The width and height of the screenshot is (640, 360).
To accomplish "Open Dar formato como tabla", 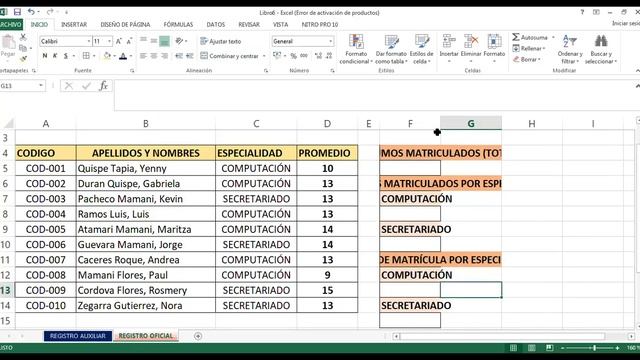I will (x=391, y=49).
